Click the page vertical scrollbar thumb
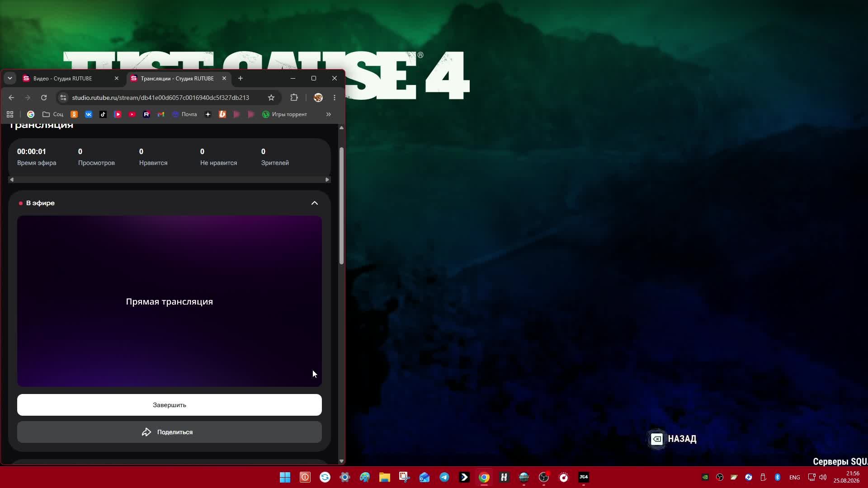868x488 pixels. coord(341,206)
